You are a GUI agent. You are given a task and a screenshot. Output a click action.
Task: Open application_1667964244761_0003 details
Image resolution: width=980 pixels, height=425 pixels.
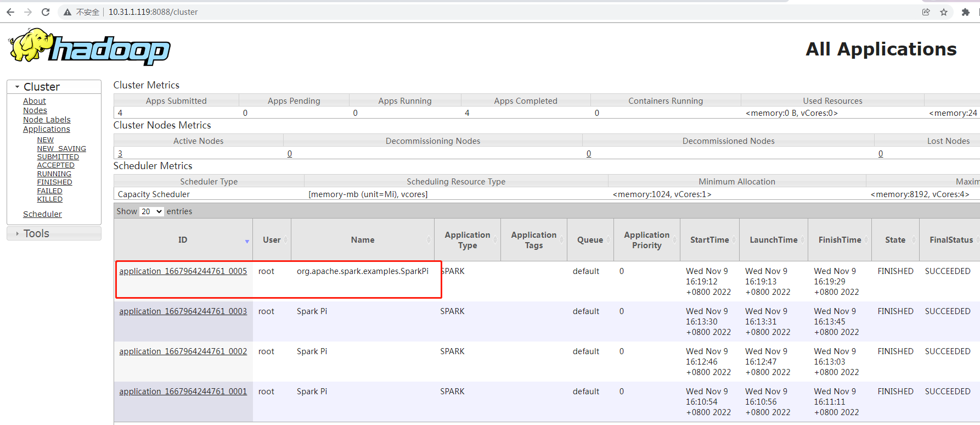[x=183, y=311]
